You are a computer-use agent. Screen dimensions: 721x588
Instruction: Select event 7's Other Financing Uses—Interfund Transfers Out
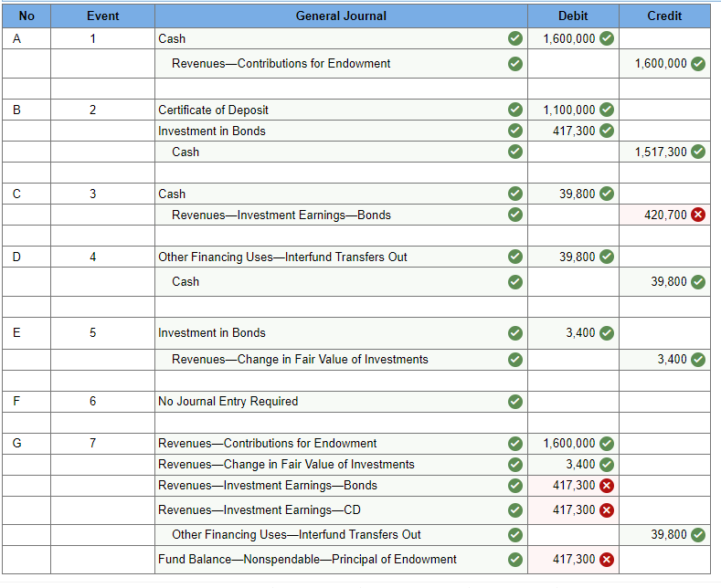click(341, 535)
